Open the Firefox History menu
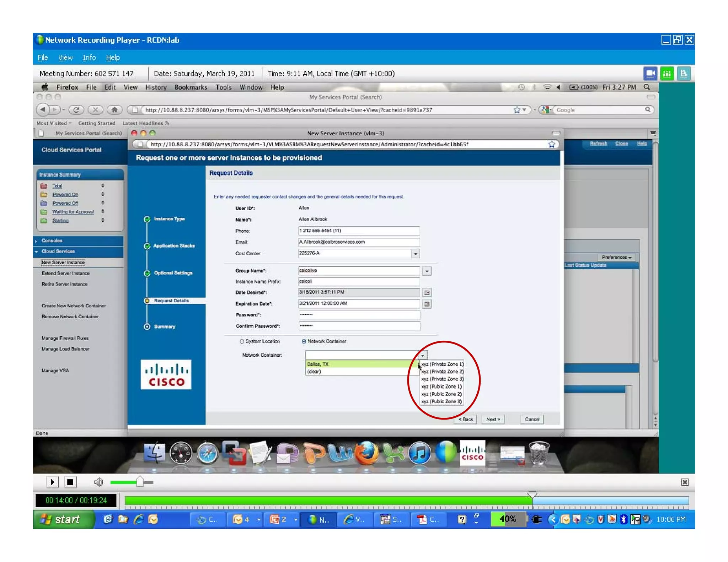Screen dimensions: 728x562 pyautogui.click(x=156, y=87)
